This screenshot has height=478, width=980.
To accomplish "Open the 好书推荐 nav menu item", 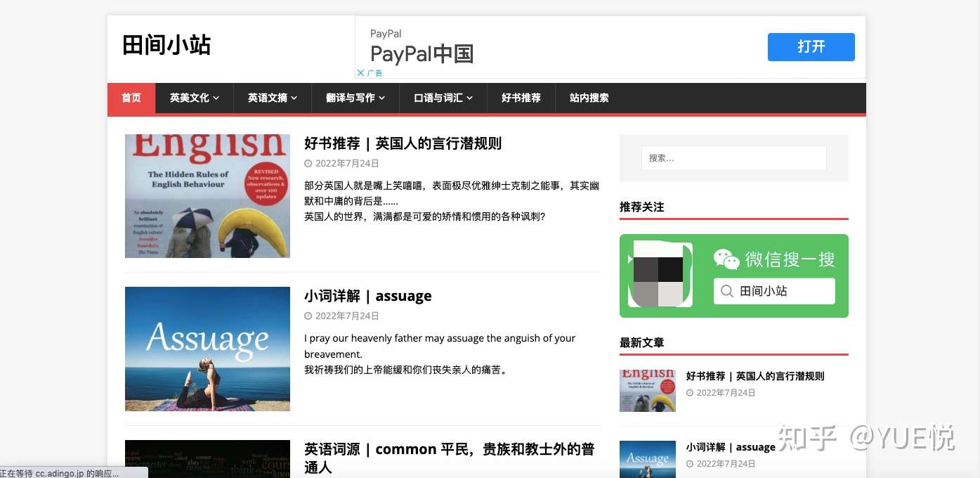I will point(521,98).
